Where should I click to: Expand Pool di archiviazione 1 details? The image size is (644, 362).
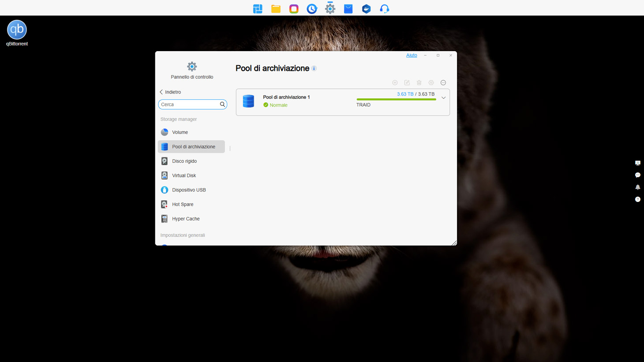pos(443,98)
